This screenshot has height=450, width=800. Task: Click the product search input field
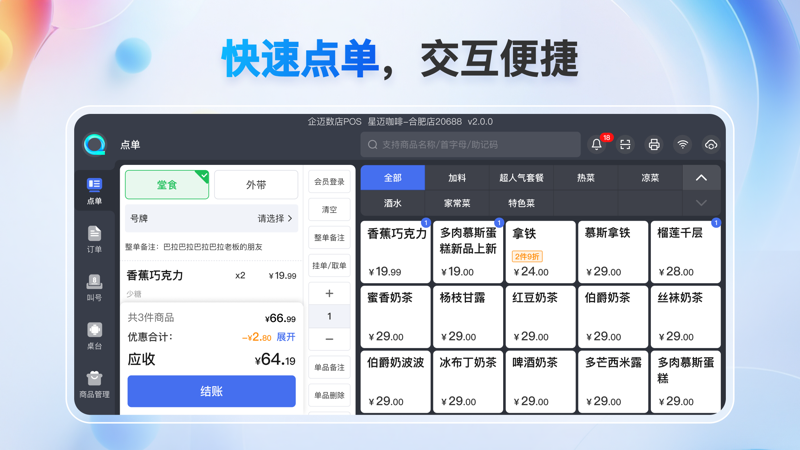coord(470,145)
